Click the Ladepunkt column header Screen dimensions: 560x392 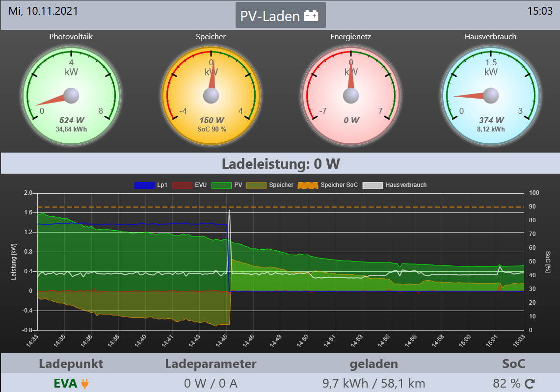[x=71, y=364]
